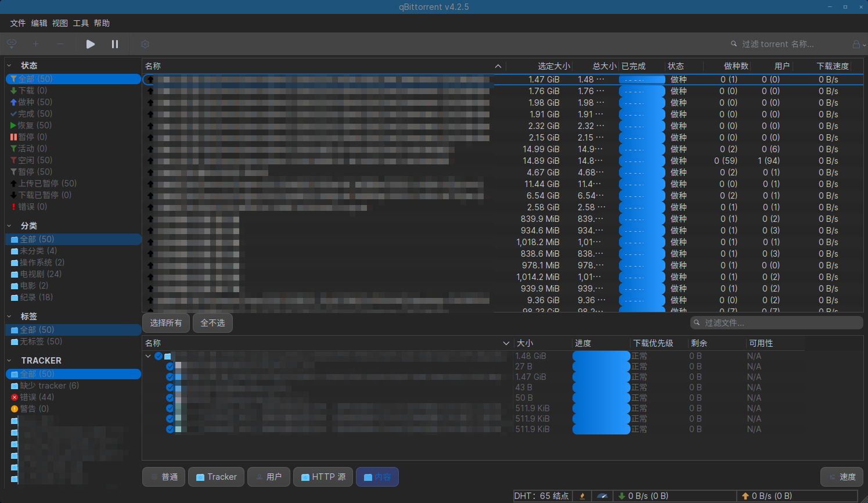The width and height of the screenshot is (868, 503).
Task: Switch to the Tracker tab
Action: (216, 477)
